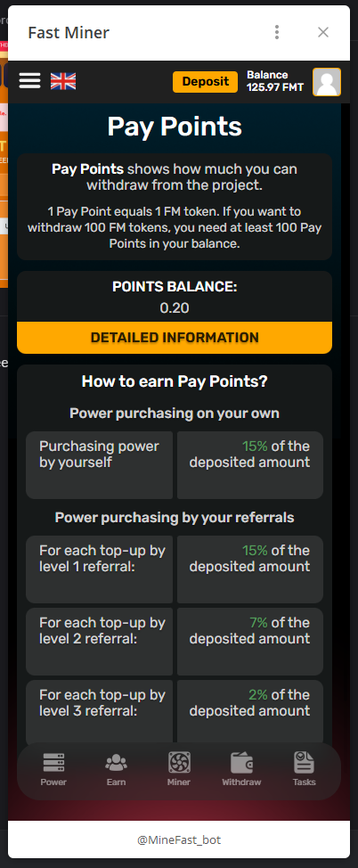Image resolution: width=358 pixels, height=868 pixels.
Task: Select the Points Balance 0.20 value
Action: [175, 307]
